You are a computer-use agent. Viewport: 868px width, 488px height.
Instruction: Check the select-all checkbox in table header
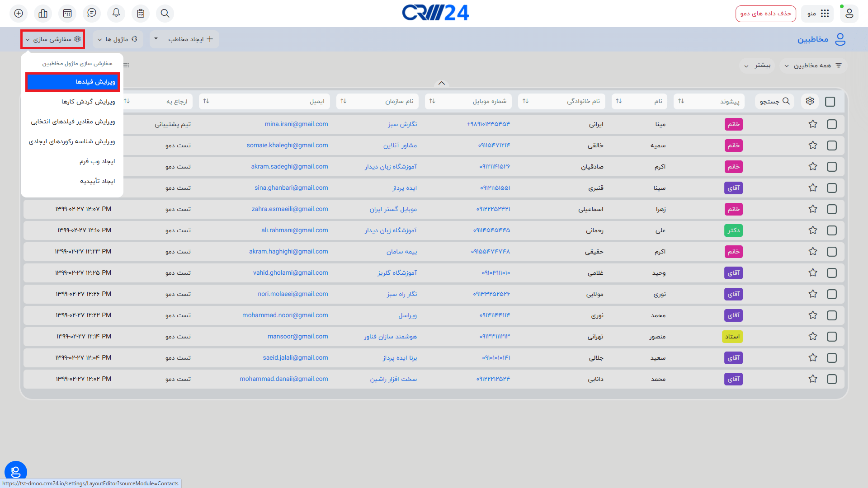tap(830, 102)
